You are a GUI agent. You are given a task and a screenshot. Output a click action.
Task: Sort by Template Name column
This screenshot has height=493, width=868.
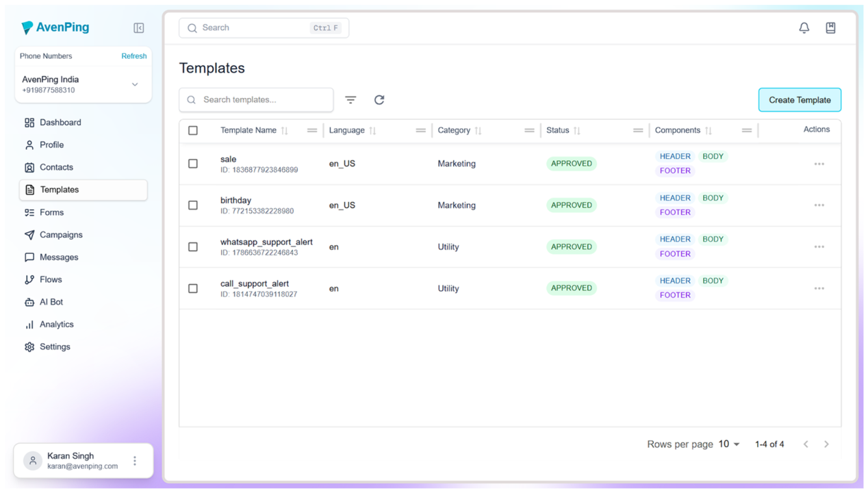pos(285,131)
